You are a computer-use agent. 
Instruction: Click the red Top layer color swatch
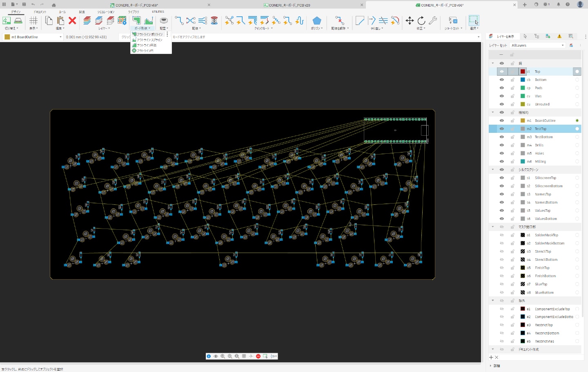point(523,72)
